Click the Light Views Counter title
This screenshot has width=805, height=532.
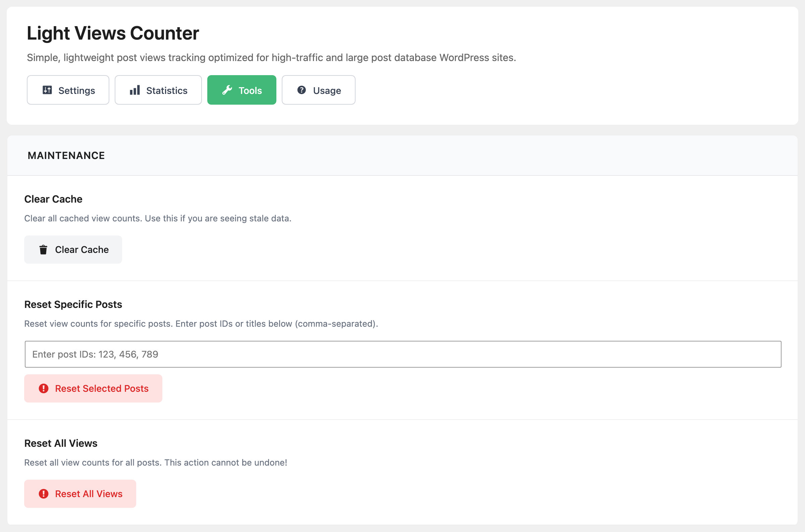point(113,33)
